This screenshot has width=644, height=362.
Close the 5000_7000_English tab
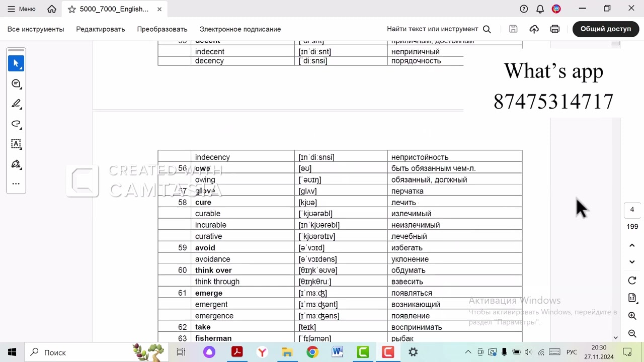pyautogui.click(x=159, y=9)
